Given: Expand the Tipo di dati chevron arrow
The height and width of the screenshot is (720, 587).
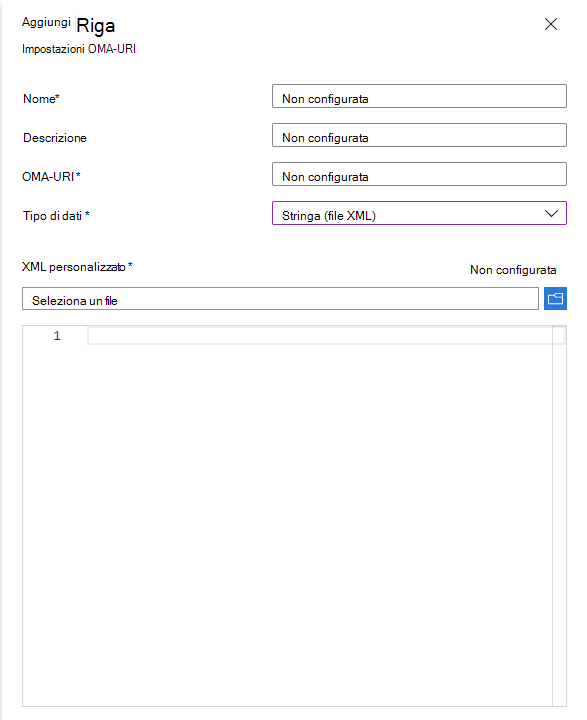Looking at the screenshot, I should 551,214.
